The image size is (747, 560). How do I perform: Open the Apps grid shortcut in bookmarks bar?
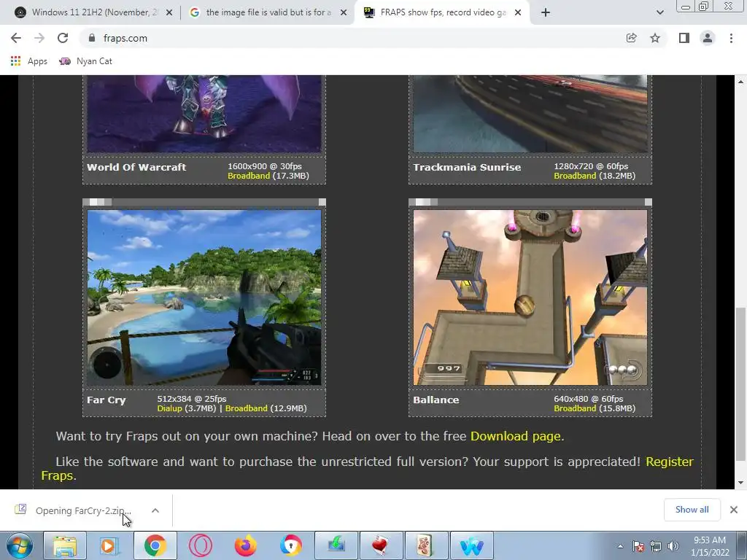(29, 61)
